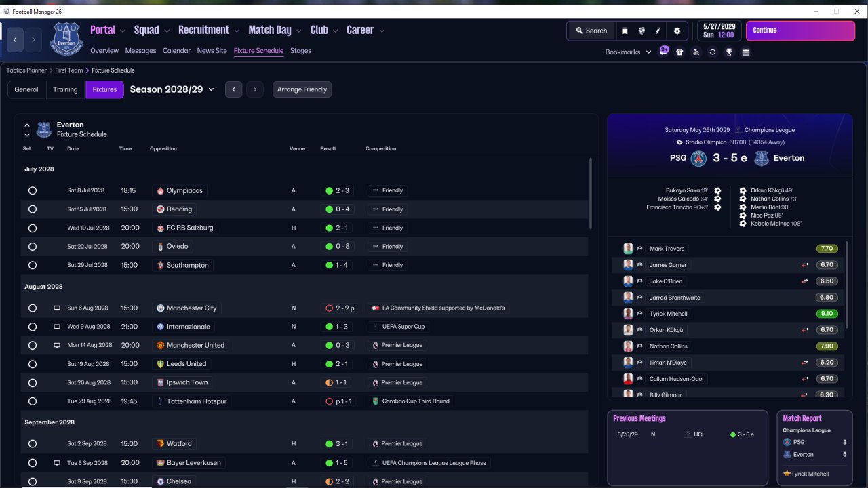Expand the Squad menu dropdown
Viewport: 868px width, 488px height.
tap(166, 30)
